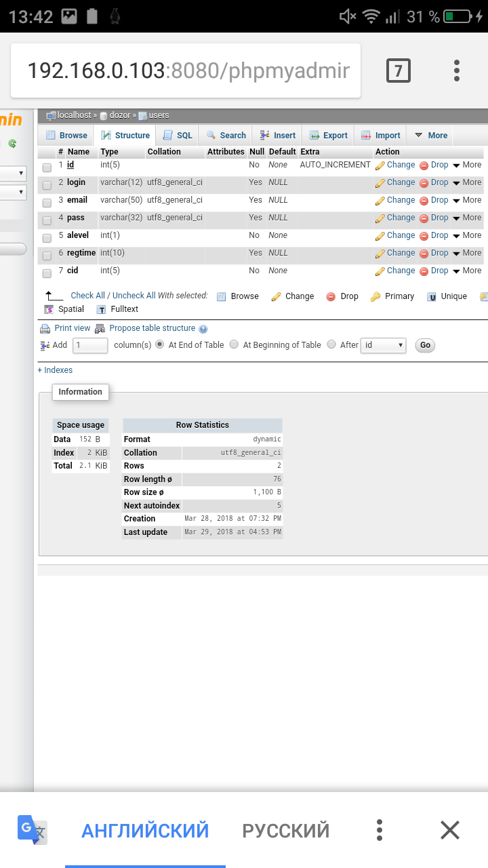
Task: Switch to the SQL tab
Action: click(178, 136)
